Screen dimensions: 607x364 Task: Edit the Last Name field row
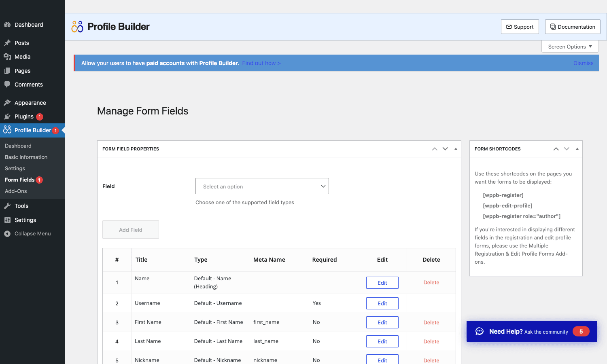382,341
